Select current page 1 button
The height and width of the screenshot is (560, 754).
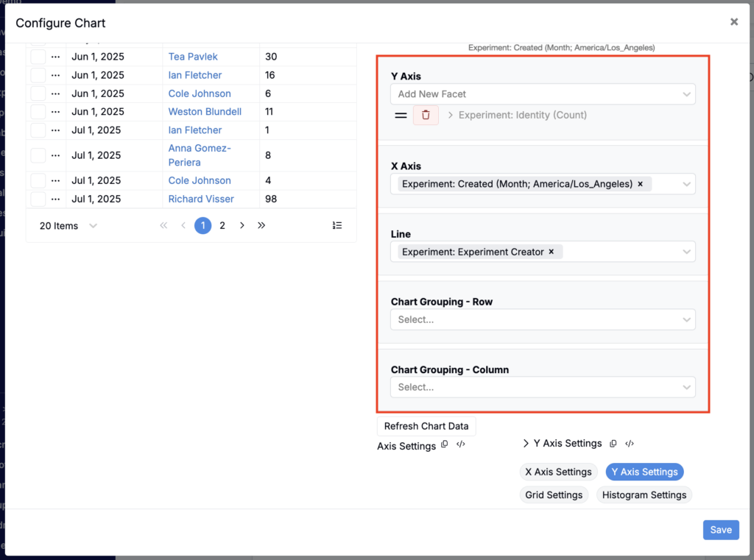203,225
